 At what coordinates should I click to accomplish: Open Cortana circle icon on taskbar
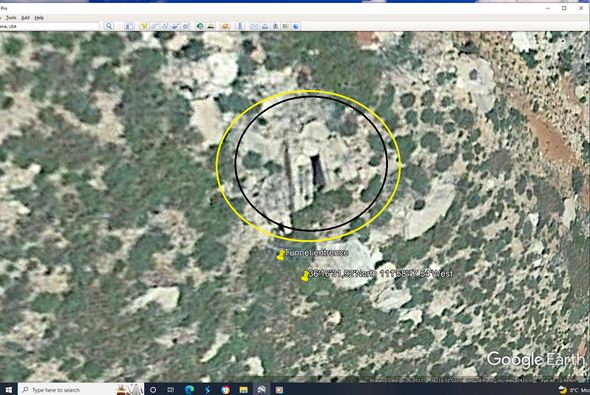click(x=153, y=389)
